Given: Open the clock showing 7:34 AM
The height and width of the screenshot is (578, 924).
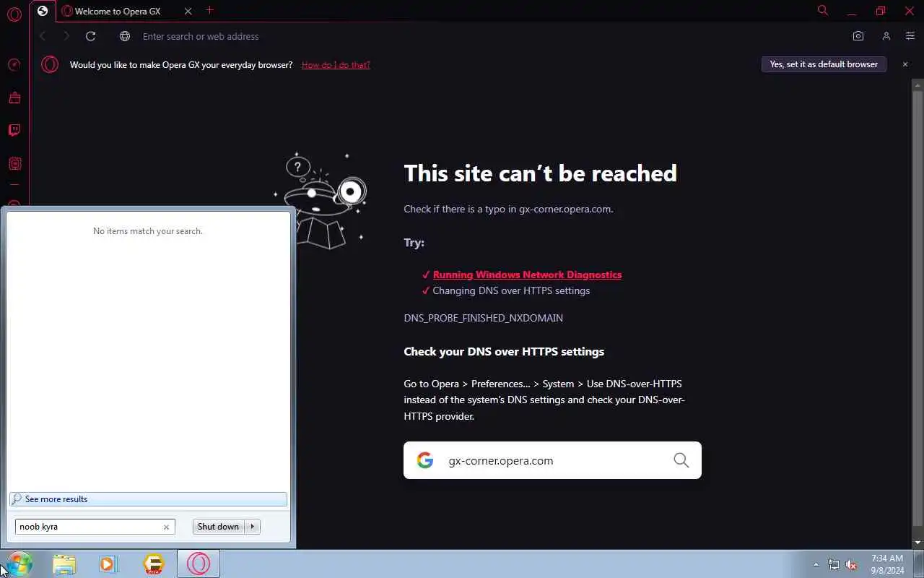Looking at the screenshot, I should (887, 564).
